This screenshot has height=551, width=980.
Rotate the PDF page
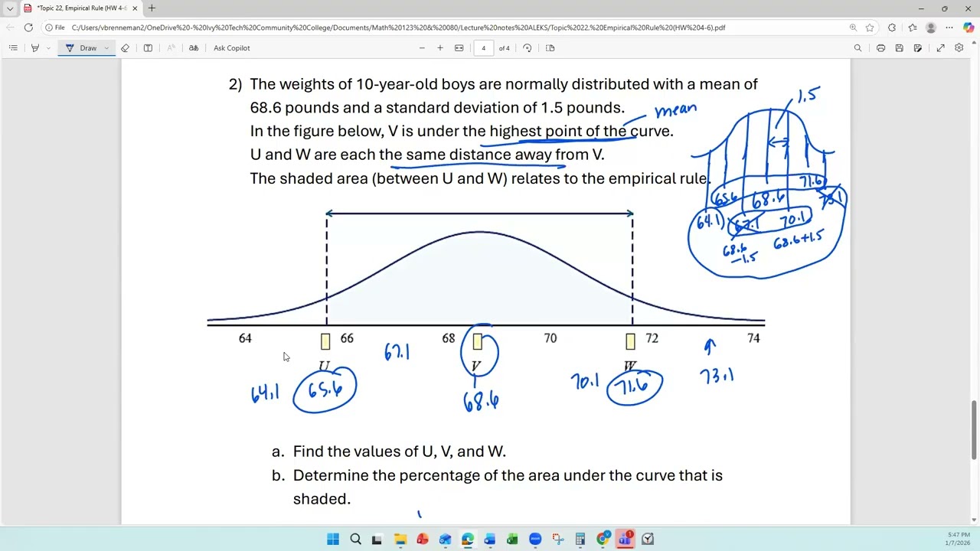527,47
